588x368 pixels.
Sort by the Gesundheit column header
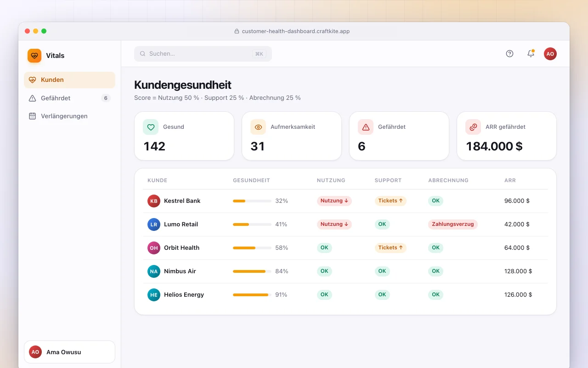point(251,180)
